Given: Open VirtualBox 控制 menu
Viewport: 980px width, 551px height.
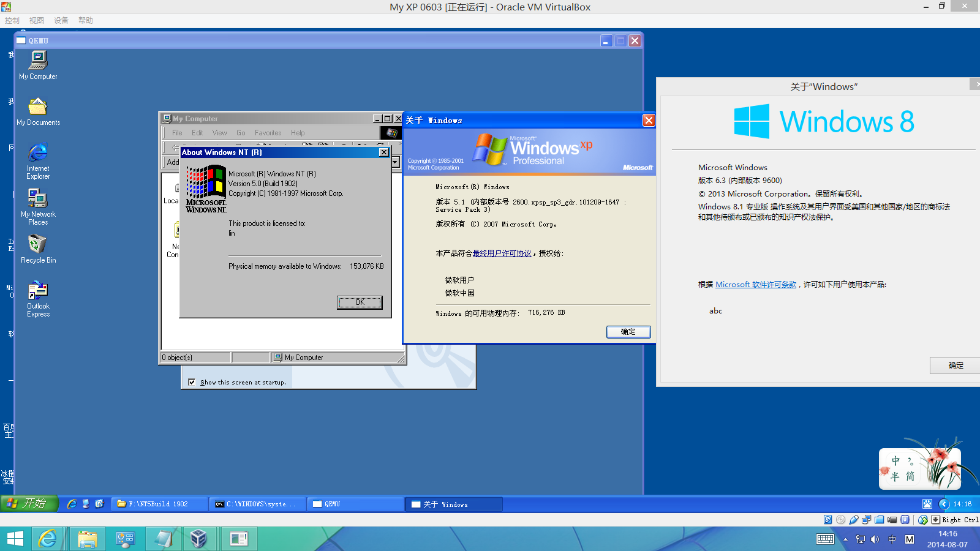Looking at the screenshot, I should pos(12,20).
